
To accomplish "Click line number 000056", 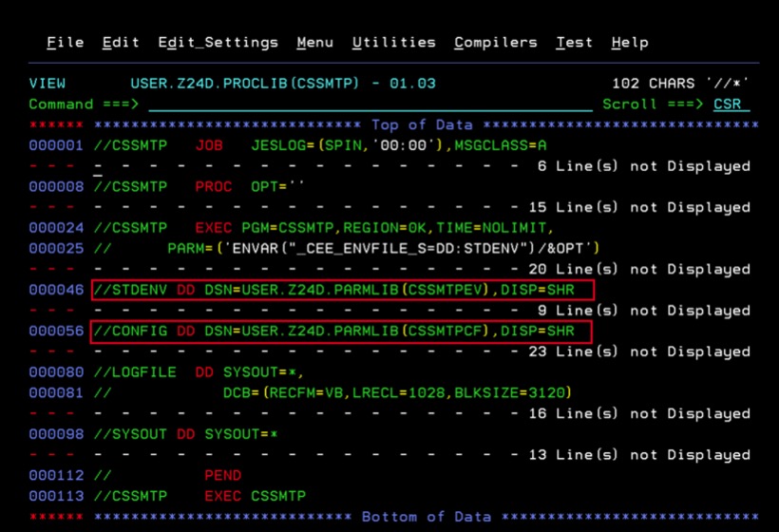I will (x=56, y=331).
